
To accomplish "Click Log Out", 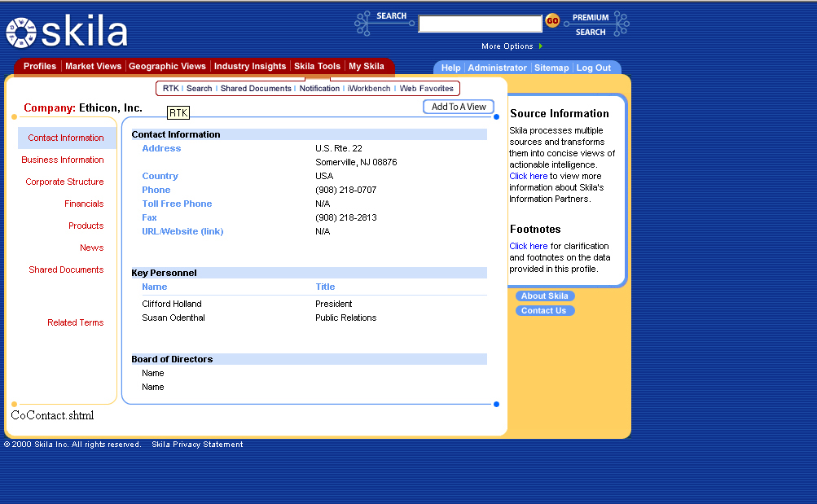I will tap(594, 68).
